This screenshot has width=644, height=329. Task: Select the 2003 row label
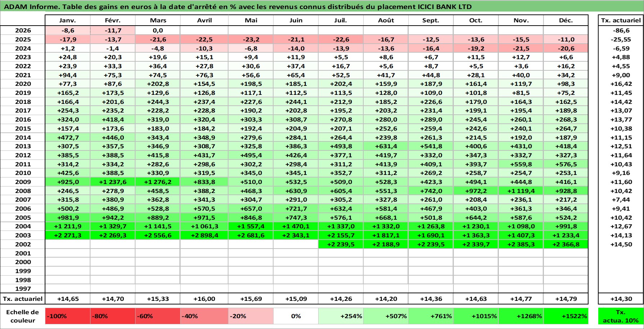23,235
